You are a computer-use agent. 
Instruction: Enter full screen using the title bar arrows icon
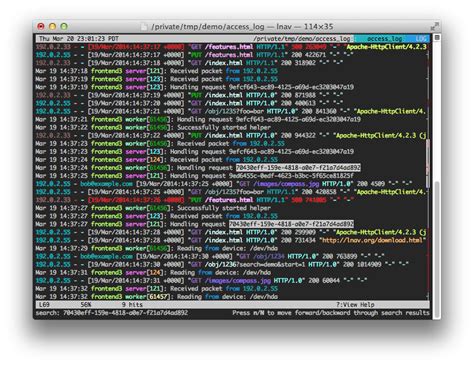[434, 26]
